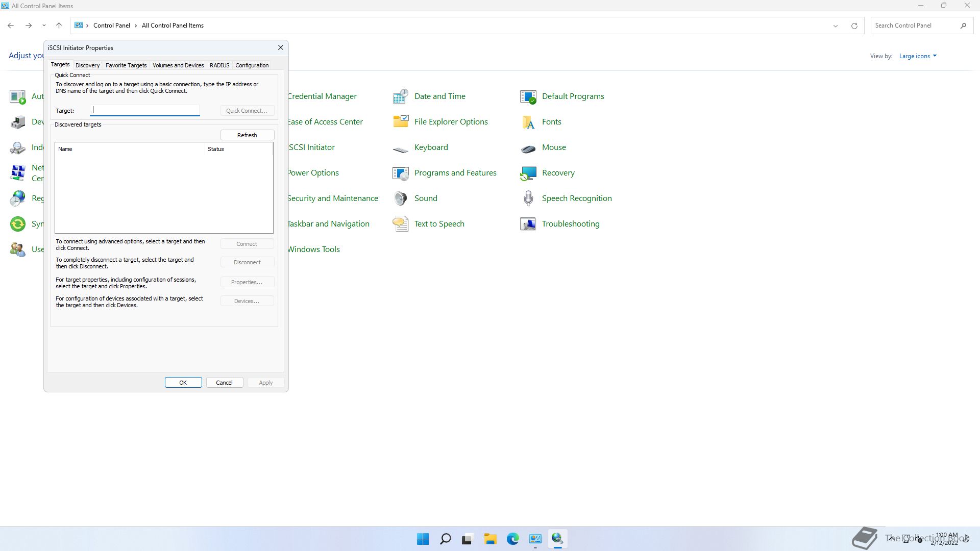Go back in Control Panel navigation

click(11, 26)
